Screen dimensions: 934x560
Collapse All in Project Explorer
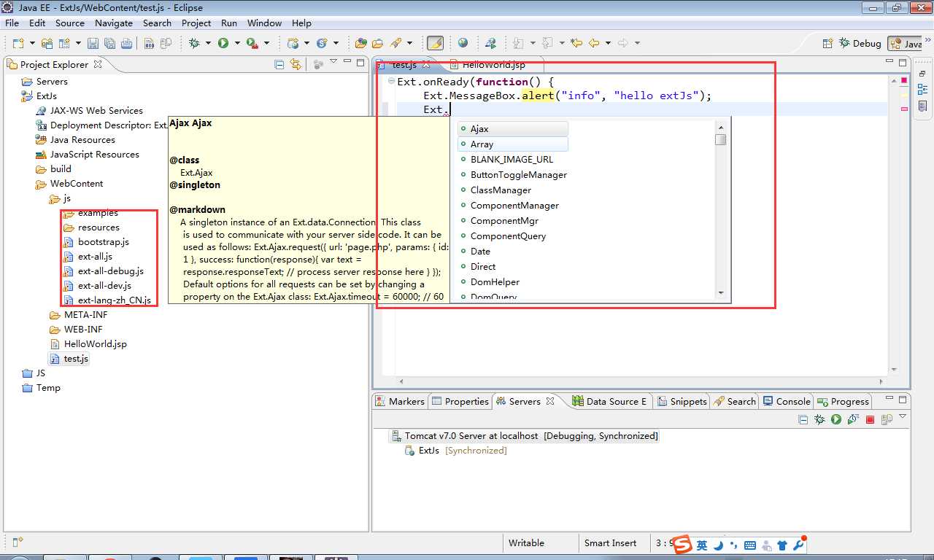[x=279, y=64]
